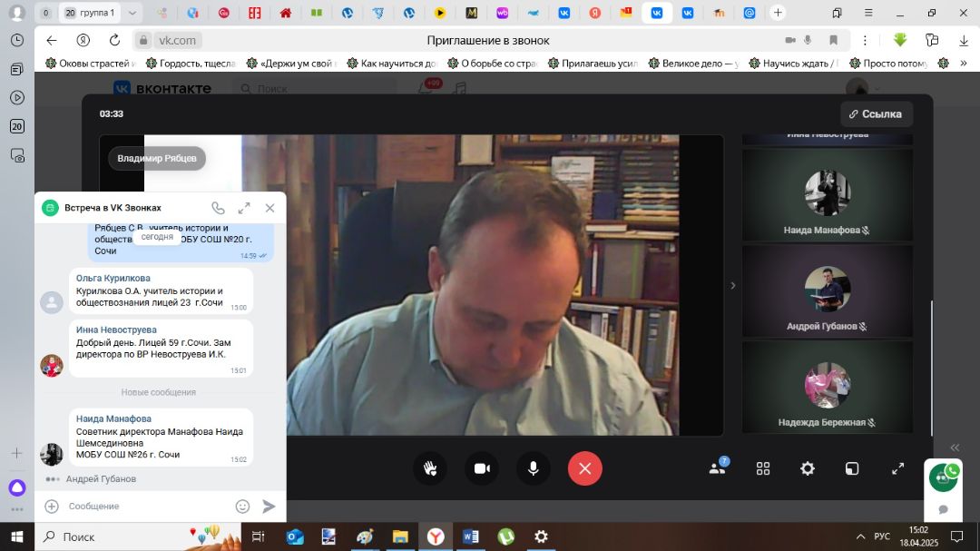This screenshot has height=551, width=980.
Task: Open File Explorer from the taskbar
Action: pyautogui.click(x=400, y=536)
